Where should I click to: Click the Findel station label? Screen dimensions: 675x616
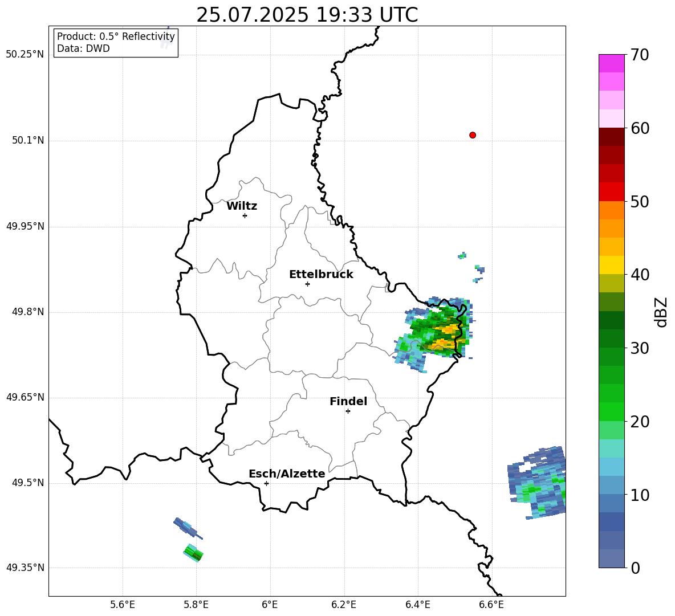pos(348,401)
